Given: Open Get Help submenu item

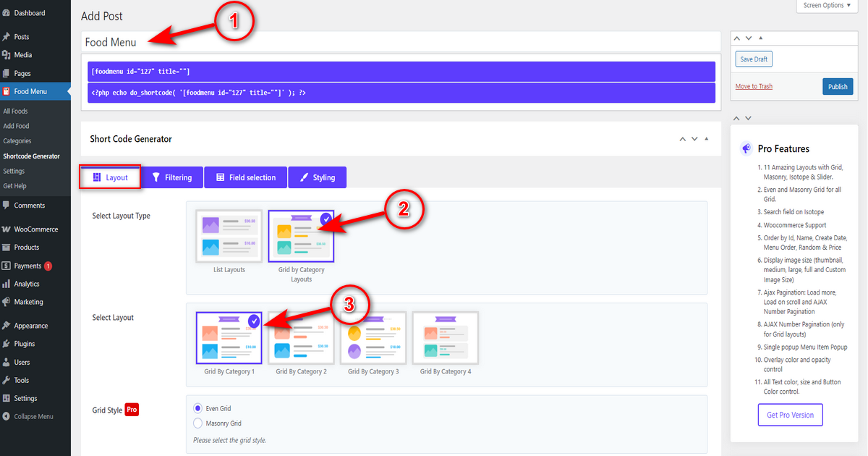Looking at the screenshot, I should tap(14, 186).
